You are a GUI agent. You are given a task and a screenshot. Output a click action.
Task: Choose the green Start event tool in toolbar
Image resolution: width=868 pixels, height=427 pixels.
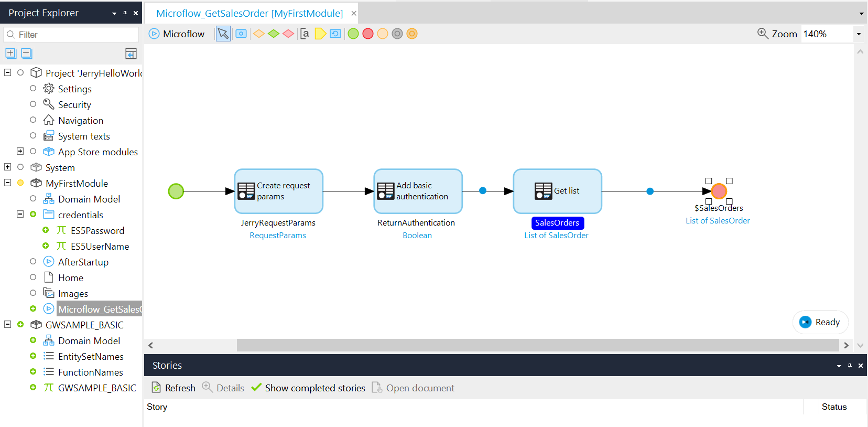pos(353,34)
